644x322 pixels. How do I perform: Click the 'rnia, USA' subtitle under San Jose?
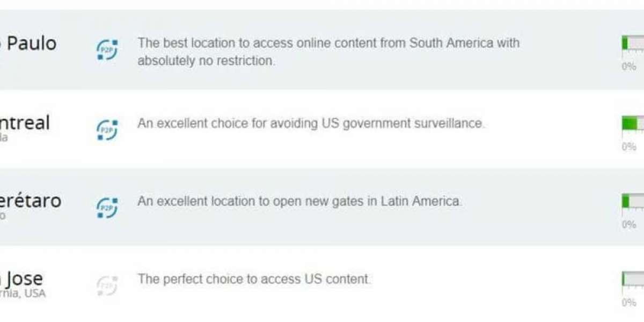point(23,294)
